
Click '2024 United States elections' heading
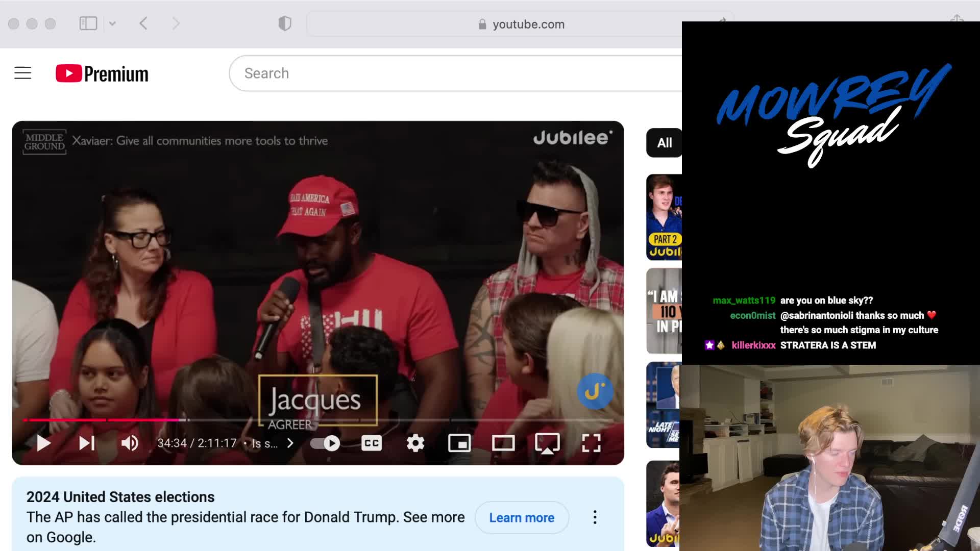coord(120,497)
